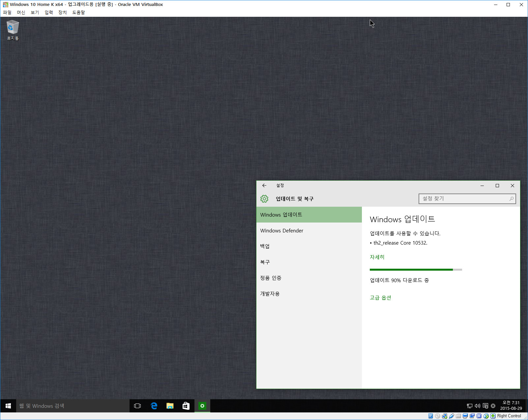The width and height of the screenshot is (528, 420).
Task: Click the th2_release Core 10532 update text
Action: 400,243
